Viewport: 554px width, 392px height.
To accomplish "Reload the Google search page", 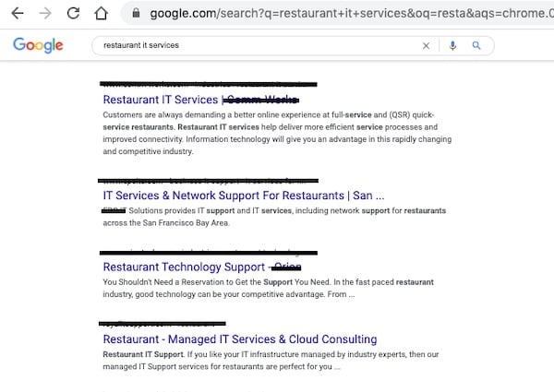I will tap(73, 14).
